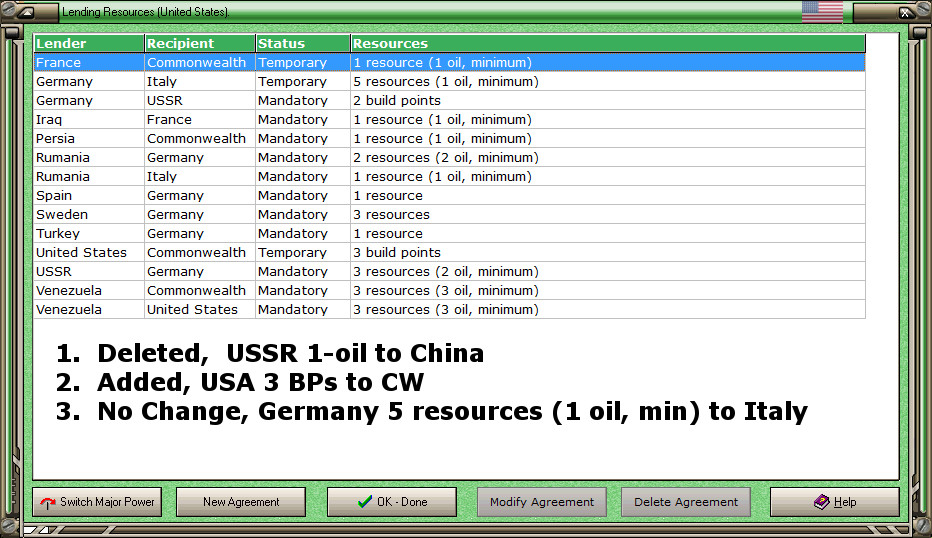
Task: Click France recipient in Iraq row
Action: (x=200, y=119)
